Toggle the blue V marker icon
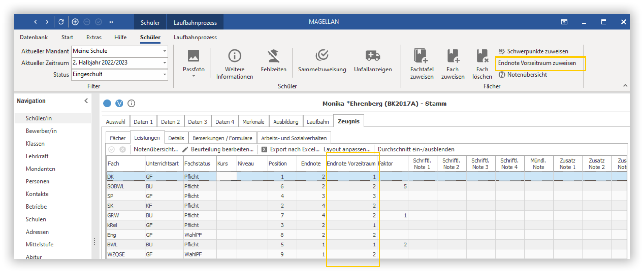The image size is (644, 273). click(x=119, y=103)
